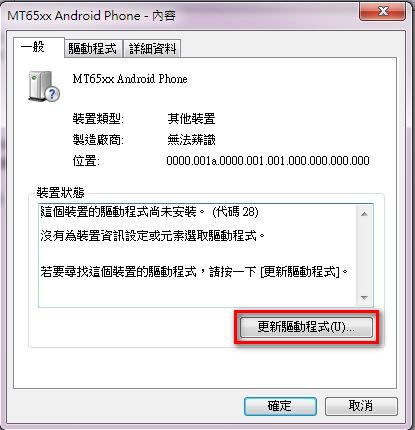Click the device status scroll up arrow
This screenshot has height=430, width=415.
(x=364, y=214)
